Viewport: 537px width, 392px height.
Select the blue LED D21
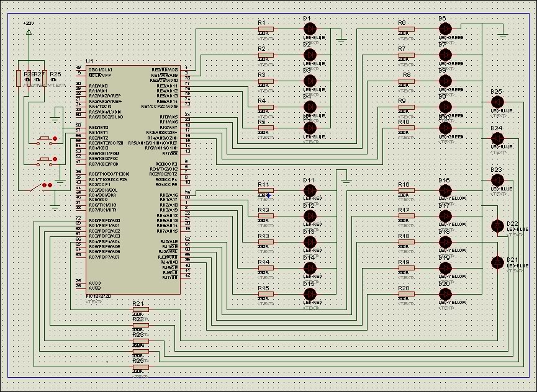click(497, 262)
